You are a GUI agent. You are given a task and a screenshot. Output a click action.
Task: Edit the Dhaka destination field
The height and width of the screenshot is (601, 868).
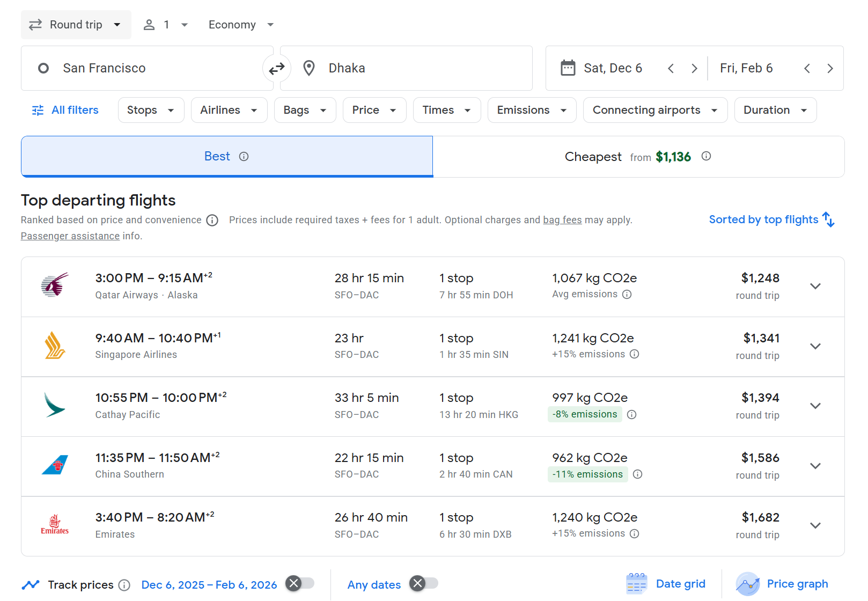[406, 68]
